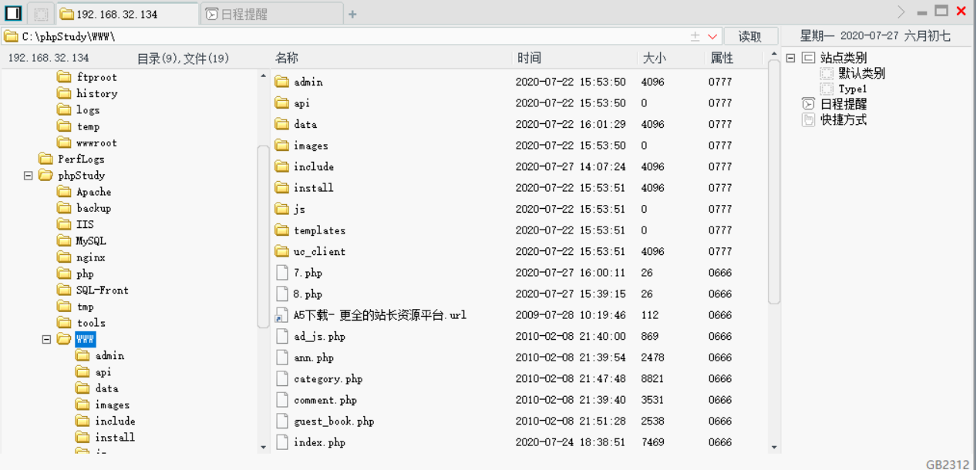980x470 pixels.
Task: Select the index.php file name
Action: coord(319,442)
